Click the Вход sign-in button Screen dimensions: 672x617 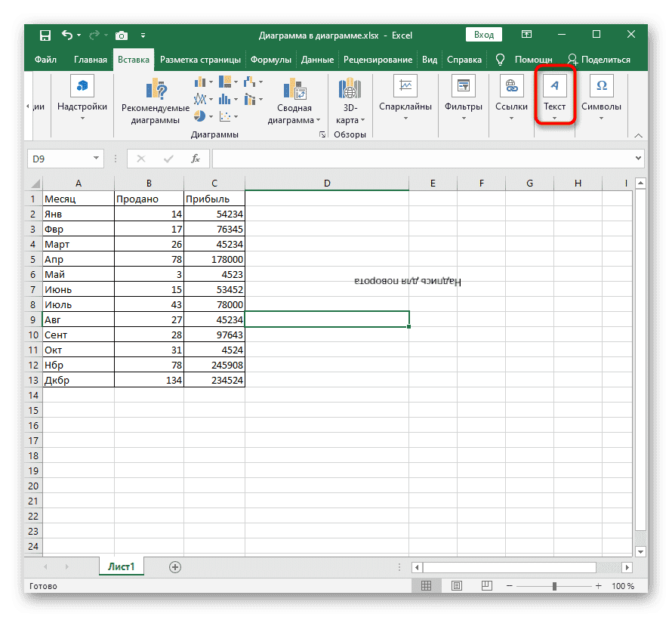click(x=484, y=35)
